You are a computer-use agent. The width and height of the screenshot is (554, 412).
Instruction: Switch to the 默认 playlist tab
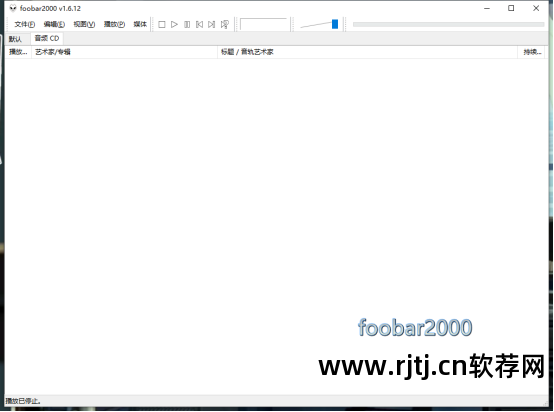click(x=15, y=39)
